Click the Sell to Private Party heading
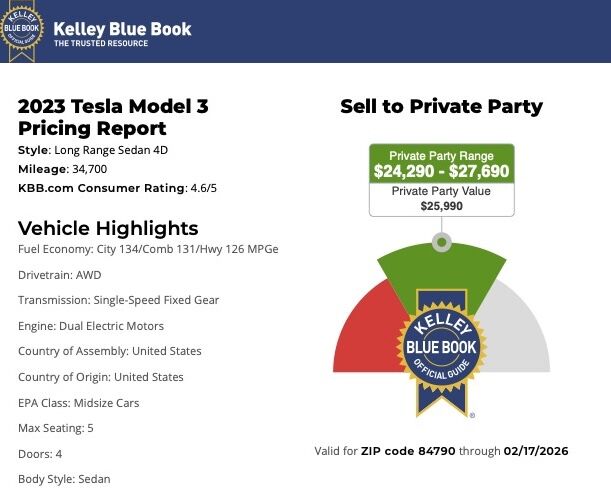 (441, 106)
